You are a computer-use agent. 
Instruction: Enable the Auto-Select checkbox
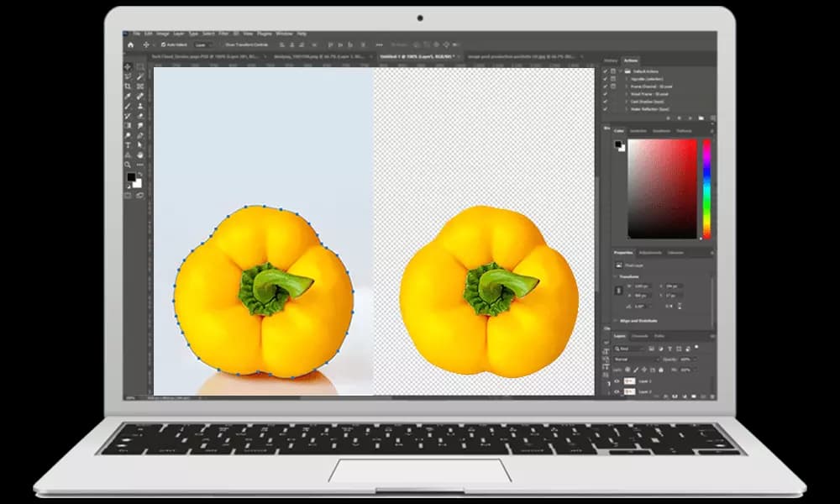click(163, 45)
